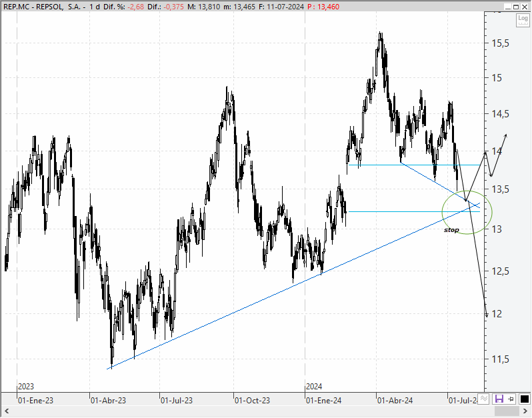Image resolution: width=532 pixels, height=418 pixels.
Task: Click the '12,5' price axis label
Action: pyautogui.click(x=501, y=271)
